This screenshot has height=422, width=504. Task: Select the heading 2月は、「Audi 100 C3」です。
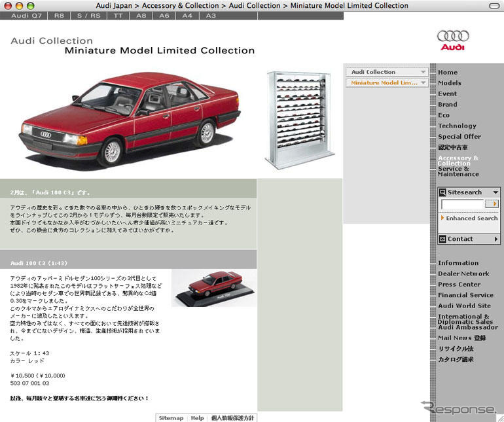click(51, 192)
